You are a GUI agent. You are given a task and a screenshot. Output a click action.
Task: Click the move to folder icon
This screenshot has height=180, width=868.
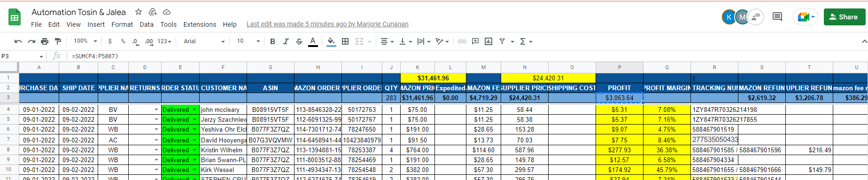point(153,12)
